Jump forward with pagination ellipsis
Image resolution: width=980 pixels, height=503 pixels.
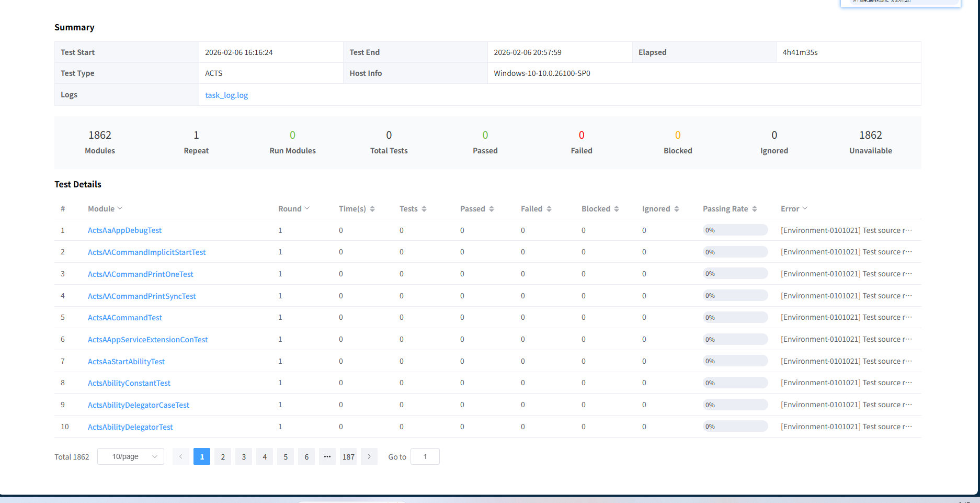point(327,456)
